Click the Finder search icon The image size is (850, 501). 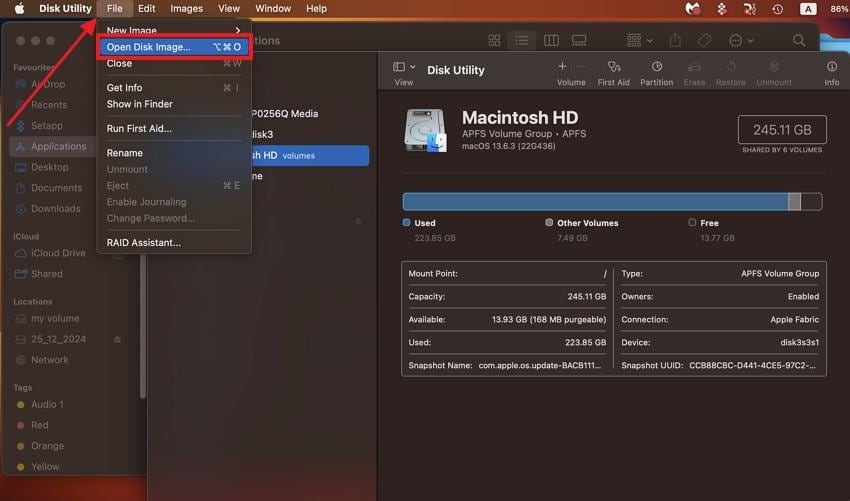coord(799,41)
